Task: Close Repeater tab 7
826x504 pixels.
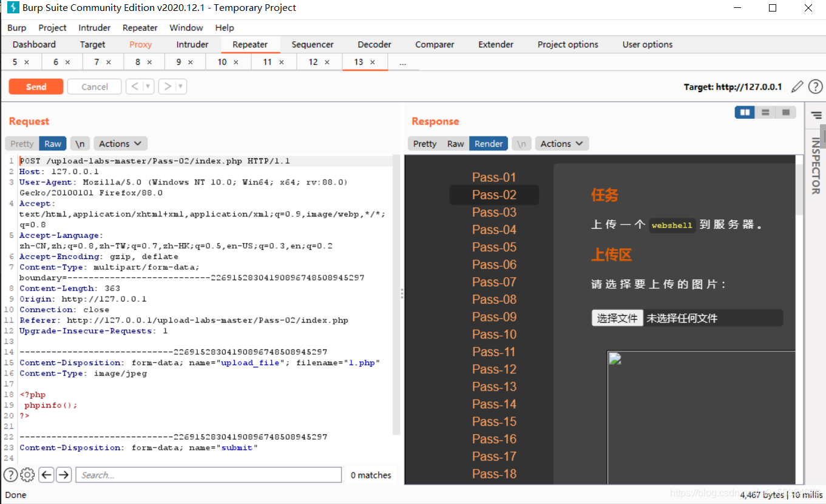Action: pyautogui.click(x=109, y=62)
